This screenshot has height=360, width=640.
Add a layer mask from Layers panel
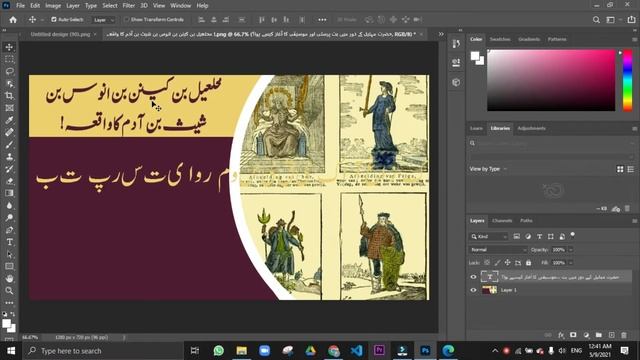573,335
